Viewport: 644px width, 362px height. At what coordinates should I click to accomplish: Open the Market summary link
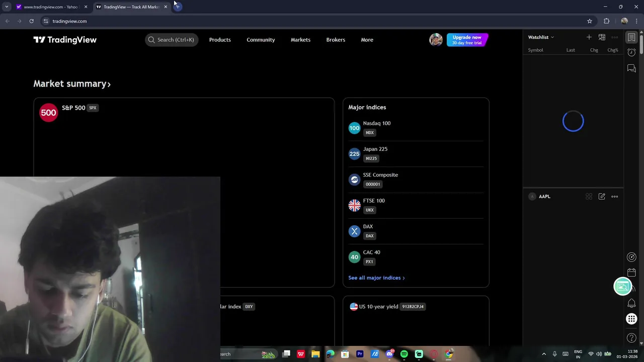click(72, 83)
